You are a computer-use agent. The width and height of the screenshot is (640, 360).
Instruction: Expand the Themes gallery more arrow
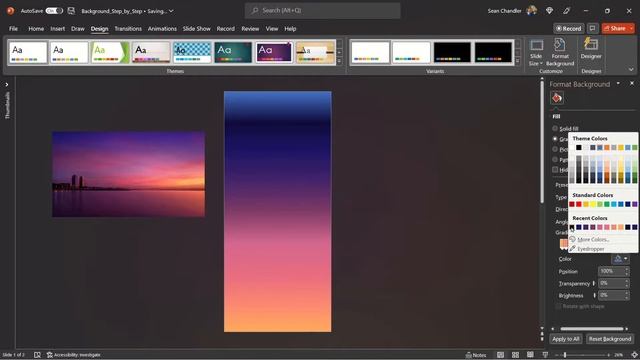339,61
